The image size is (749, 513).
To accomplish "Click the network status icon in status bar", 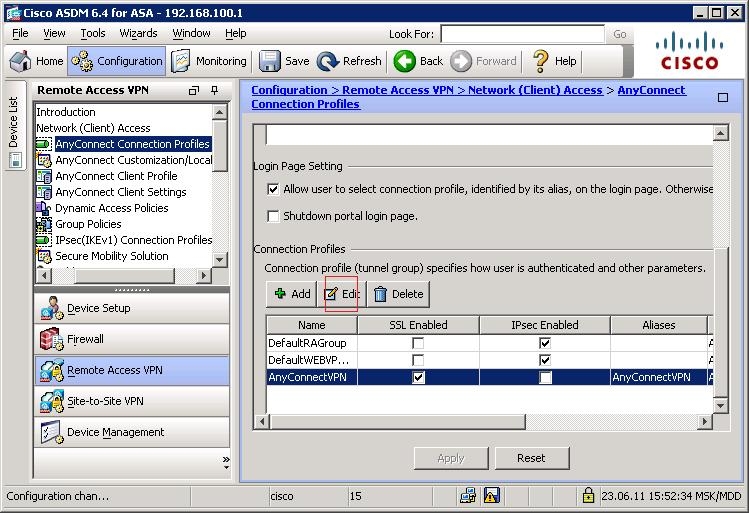I will click(x=468, y=495).
